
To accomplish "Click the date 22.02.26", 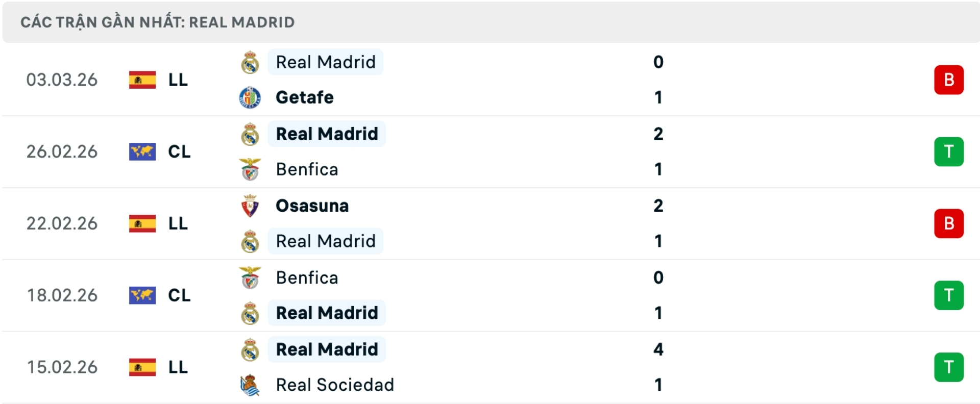I will [x=62, y=223].
